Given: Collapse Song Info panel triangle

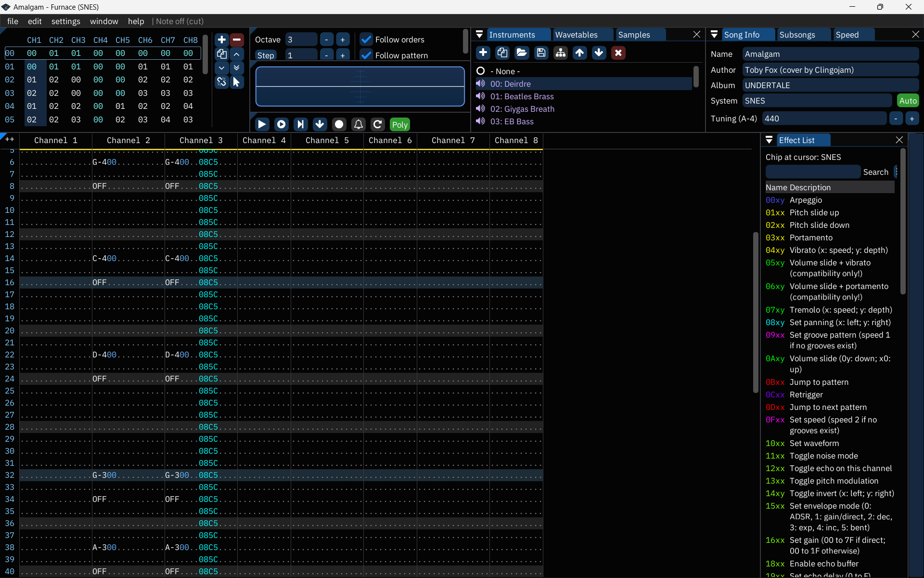Looking at the screenshot, I should pos(714,35).
